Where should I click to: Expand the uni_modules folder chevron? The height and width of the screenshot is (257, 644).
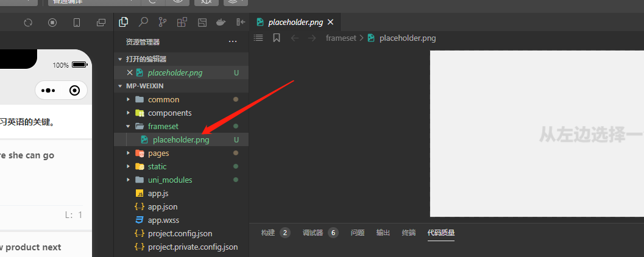[x=129, y=180]
